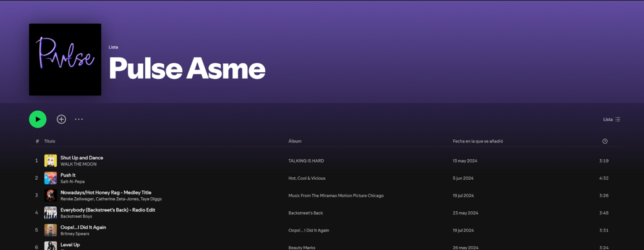This screenshot has height=250, width=644.
Task: Click the 3:26 duration of track 3
Action: pos(604,195)
